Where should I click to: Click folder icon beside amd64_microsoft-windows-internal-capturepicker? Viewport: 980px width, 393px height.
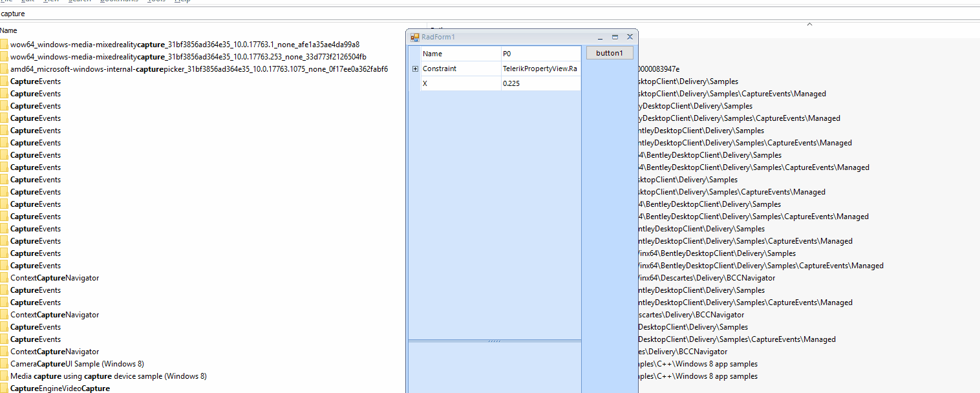[x=4, y=69]
